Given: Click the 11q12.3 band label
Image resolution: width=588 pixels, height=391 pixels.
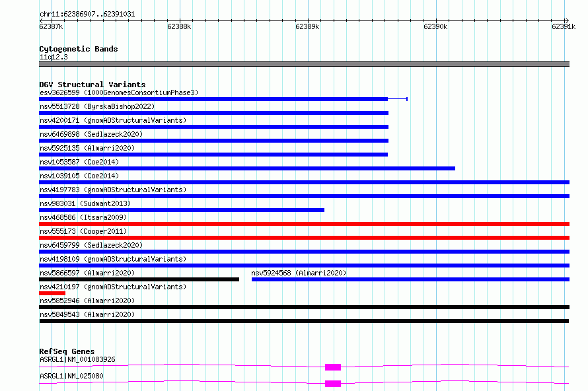Looking at the screenshot, I should pyautogui.click(x=54, y=57).
